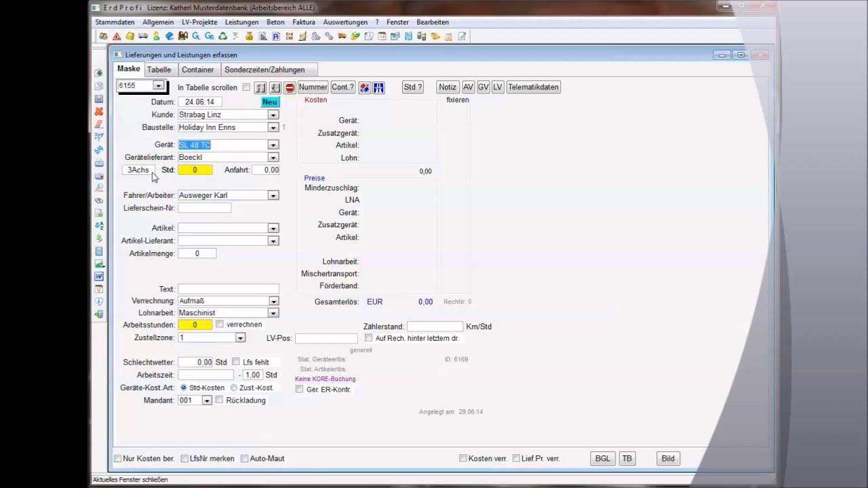Launch the Erd CAD toolbar icon

point(289,36)
